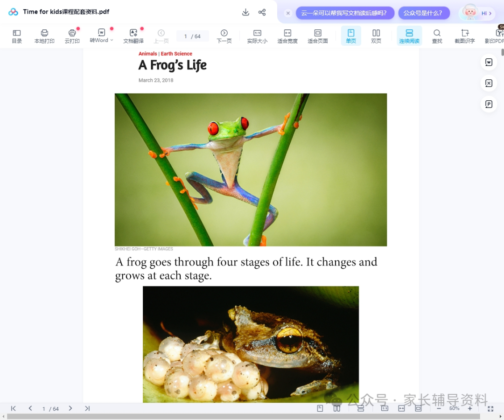Go to next page with 下一页
This screenshot has height=420, width=504.
pyautogui.click(x=224, y=36)
